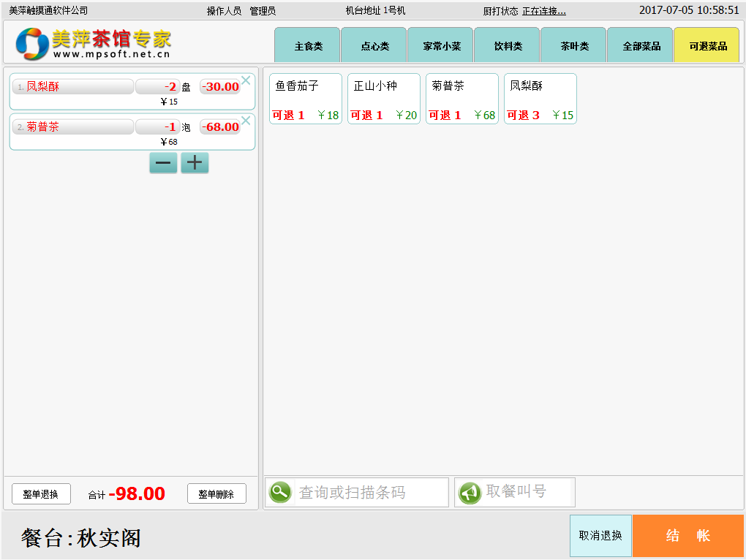Click the 整单退换 button
Viewport: 746px width, 560px height.
click(x=41, y=494)
